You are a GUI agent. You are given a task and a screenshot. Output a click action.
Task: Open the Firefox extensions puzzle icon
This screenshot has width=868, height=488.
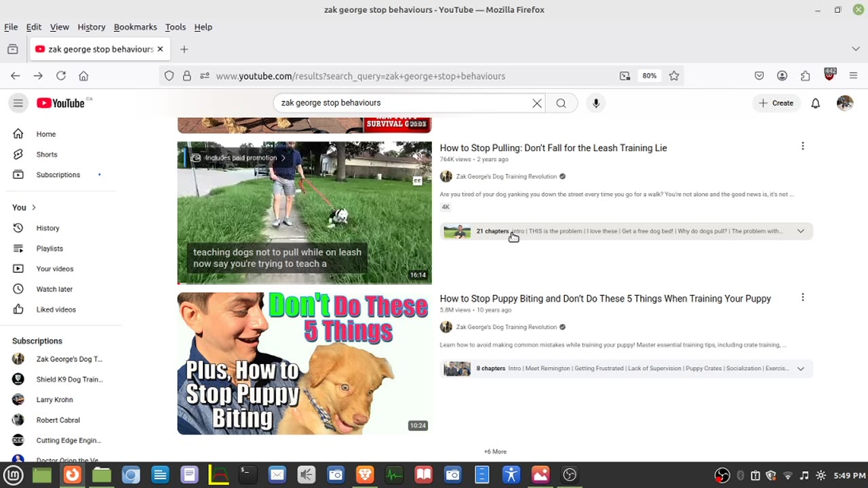point(806,76)
